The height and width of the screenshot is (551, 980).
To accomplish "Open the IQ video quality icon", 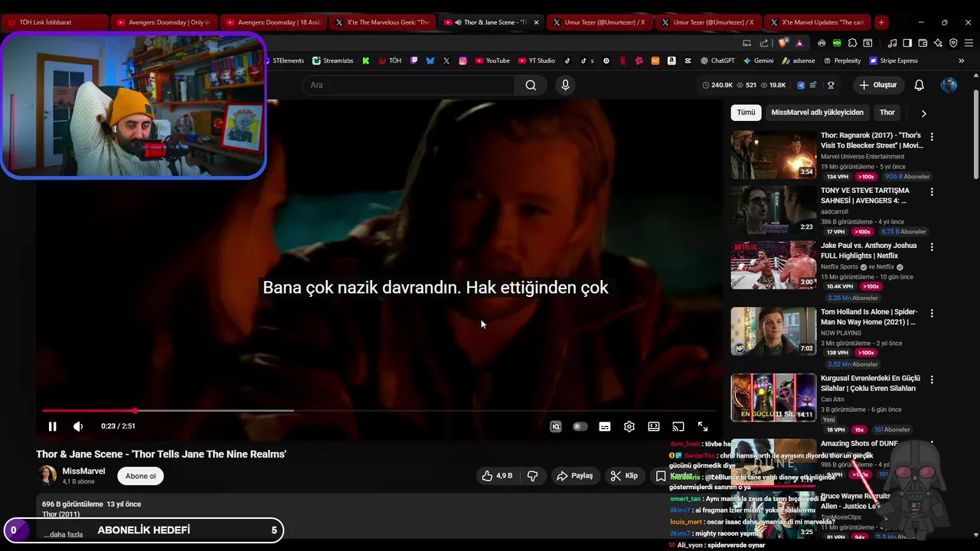I will (x=556, y=427).
